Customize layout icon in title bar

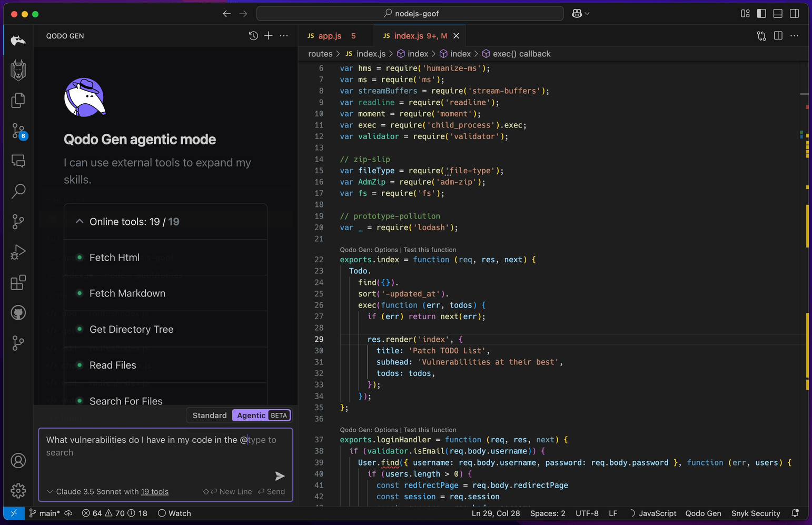coord(745,14)
